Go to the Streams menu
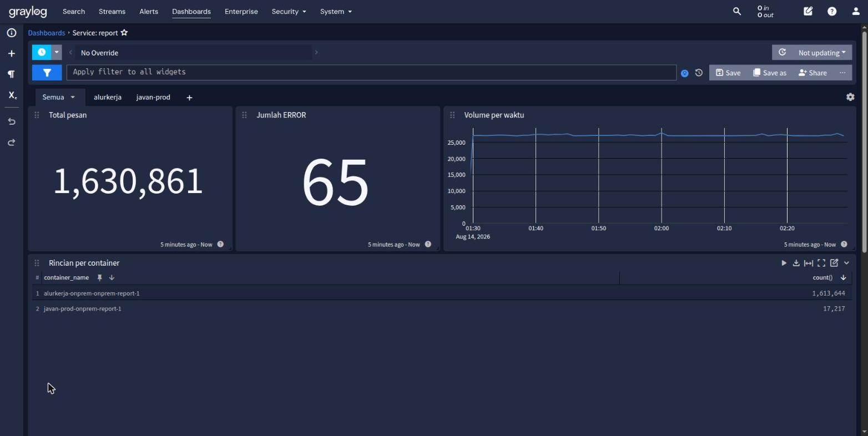The width and height of the screenshot is (868, 436). coord(112,12)
